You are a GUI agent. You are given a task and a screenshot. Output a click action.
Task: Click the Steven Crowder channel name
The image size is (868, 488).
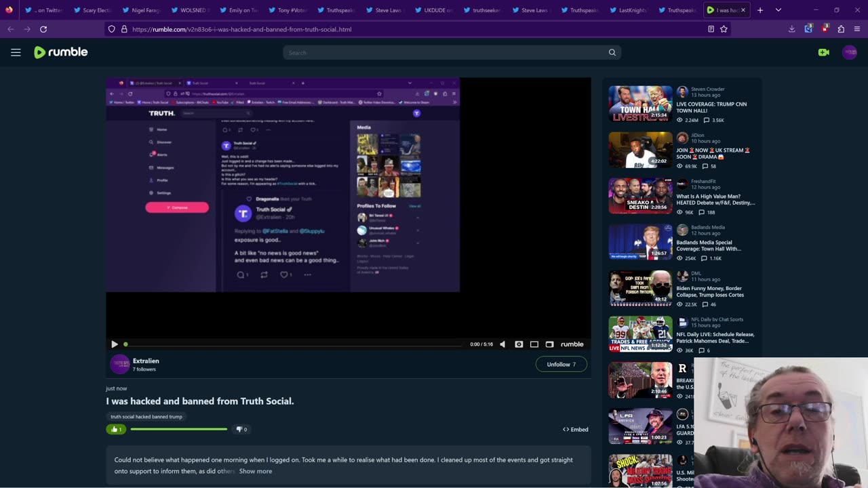point(708,89)
